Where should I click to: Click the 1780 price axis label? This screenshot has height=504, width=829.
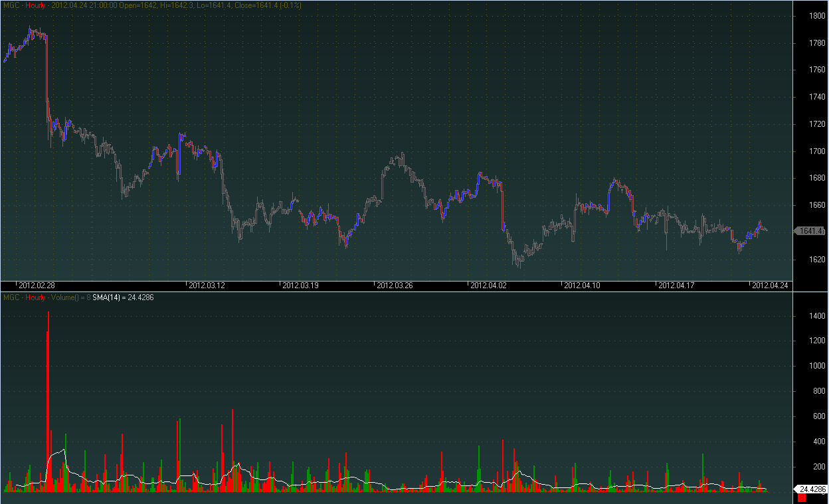[x=817, y=42]
